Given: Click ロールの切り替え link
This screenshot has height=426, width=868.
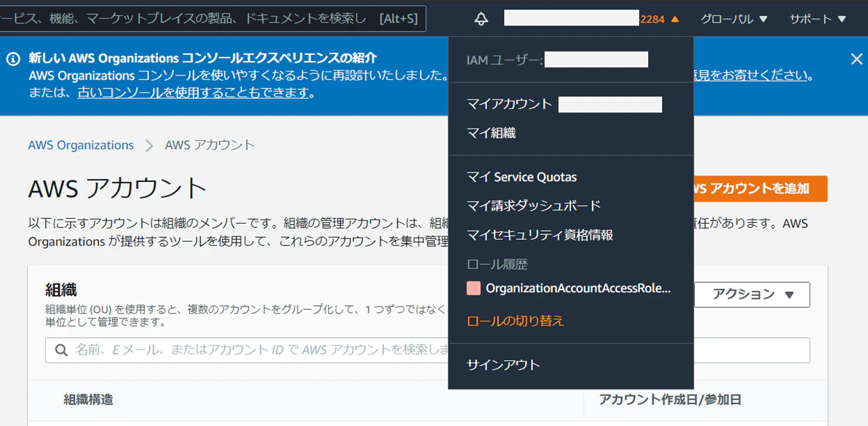Looking at the screenshot, I should (515, 321).
